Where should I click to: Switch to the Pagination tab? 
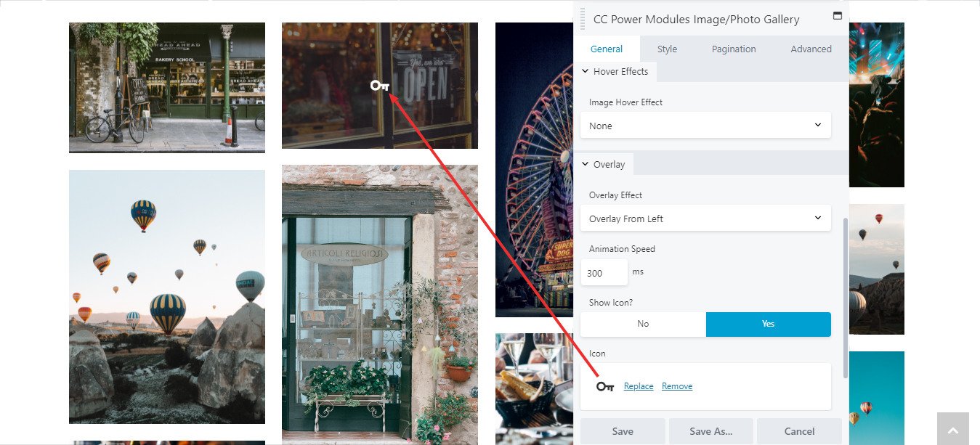pos(734,49)
